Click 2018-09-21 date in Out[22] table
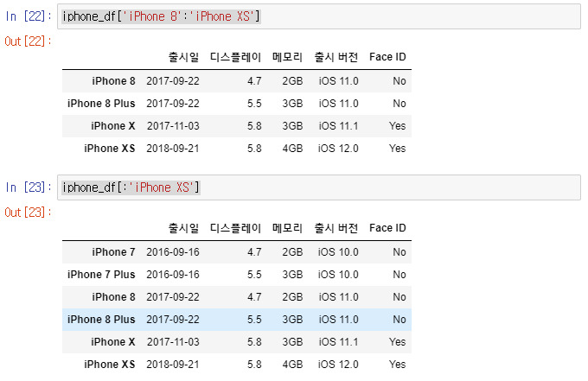 pyautogui.click(x=173, y=149)
